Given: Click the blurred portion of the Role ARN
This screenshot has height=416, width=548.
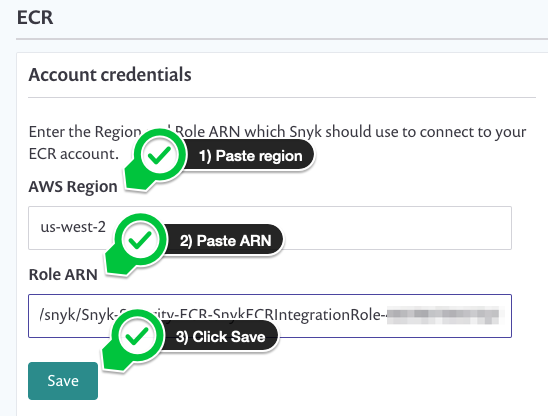Looking at the screenshot, I should coord(443,315).
